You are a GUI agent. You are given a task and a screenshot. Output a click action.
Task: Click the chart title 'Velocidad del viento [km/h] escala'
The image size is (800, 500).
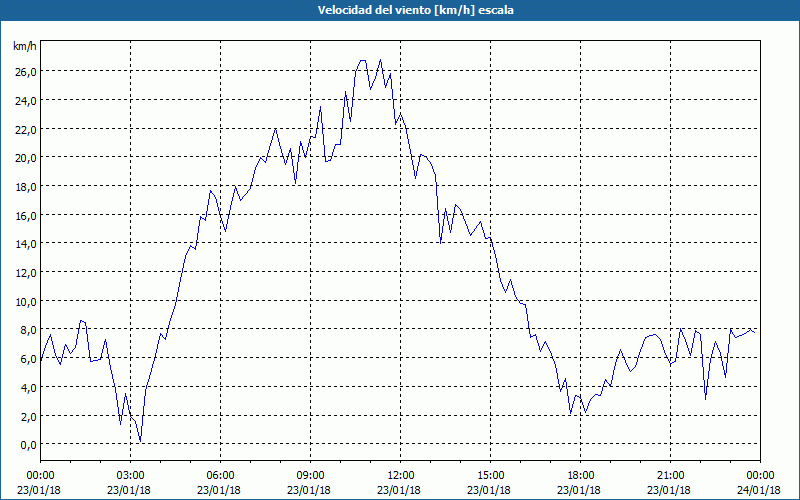[x=415, y=10]
